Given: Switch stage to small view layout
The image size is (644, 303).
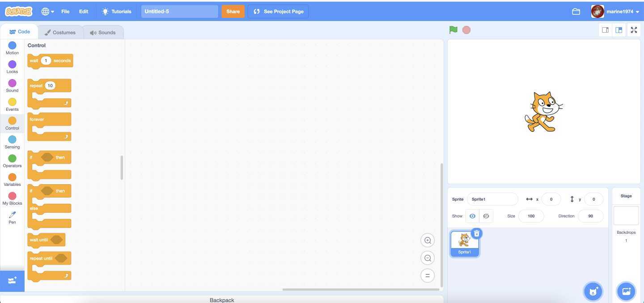Looking at the screenshot, I should pos(605,29).
